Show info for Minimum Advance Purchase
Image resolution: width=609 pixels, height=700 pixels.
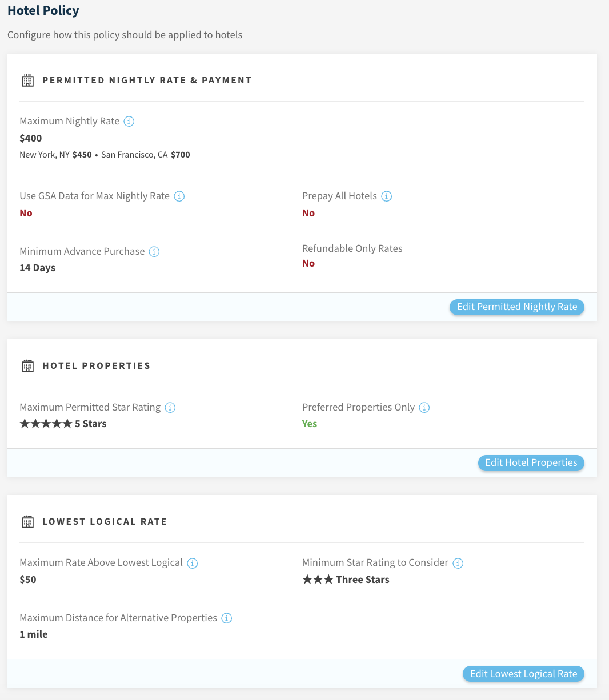point(154,251)
